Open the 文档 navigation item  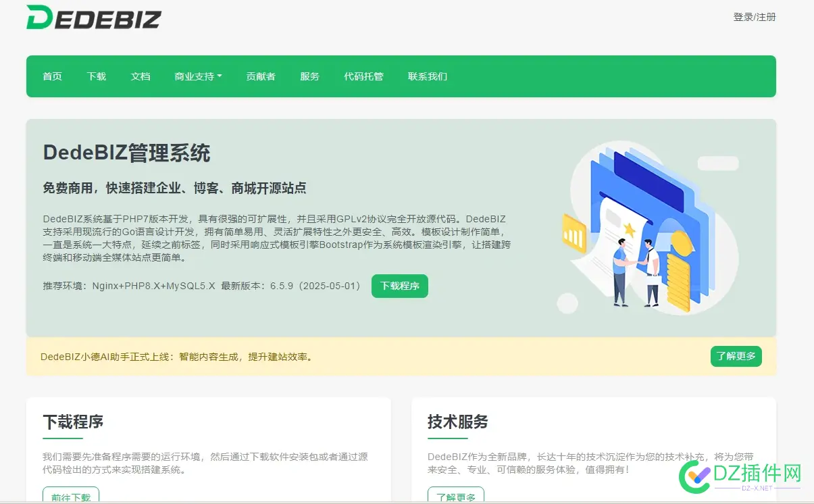[x=140, y=76]
